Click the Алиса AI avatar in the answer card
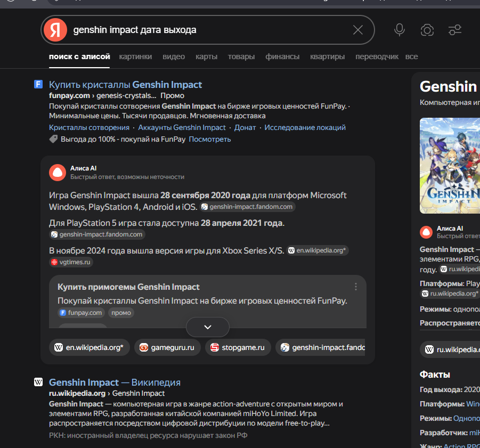 pyautogui.click(x=58, y=173)
